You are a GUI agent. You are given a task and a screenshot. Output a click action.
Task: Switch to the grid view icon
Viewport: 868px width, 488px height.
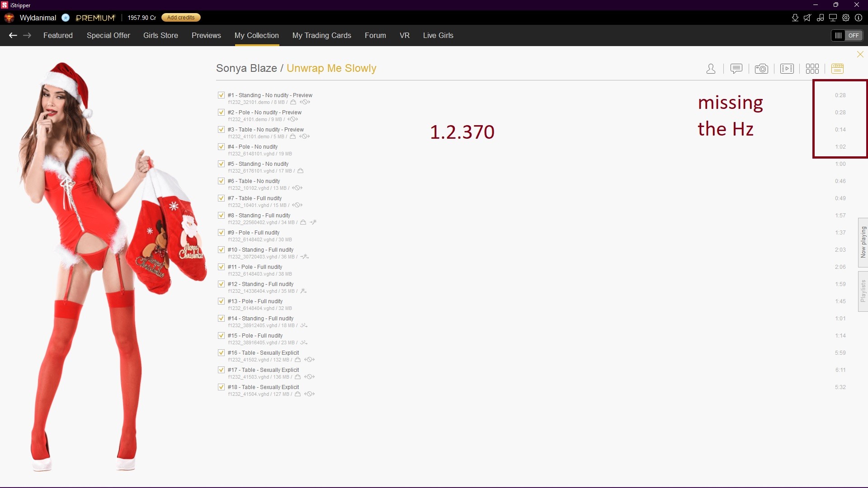pyautogui.click(x=812, y=69)
